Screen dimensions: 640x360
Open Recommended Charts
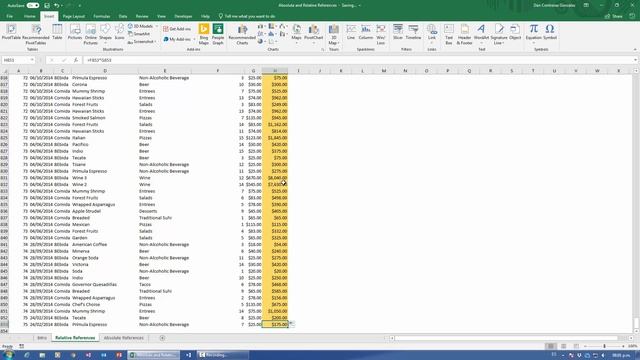click(242, 34)
